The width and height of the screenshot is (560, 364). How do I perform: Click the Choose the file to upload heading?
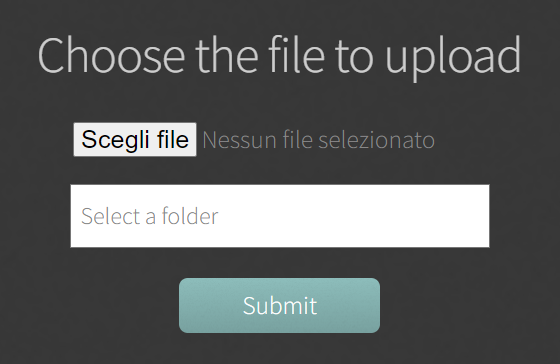coord(279,56)
